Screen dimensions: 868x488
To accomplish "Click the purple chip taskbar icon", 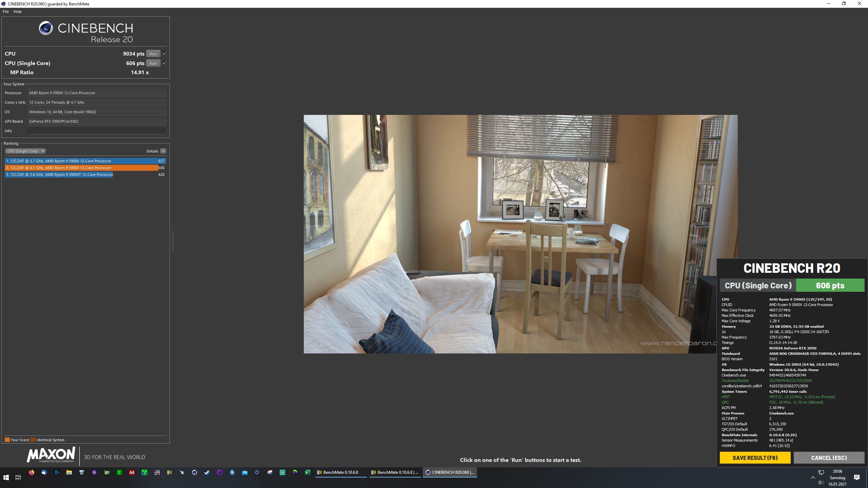I will (x=94, y=472).
